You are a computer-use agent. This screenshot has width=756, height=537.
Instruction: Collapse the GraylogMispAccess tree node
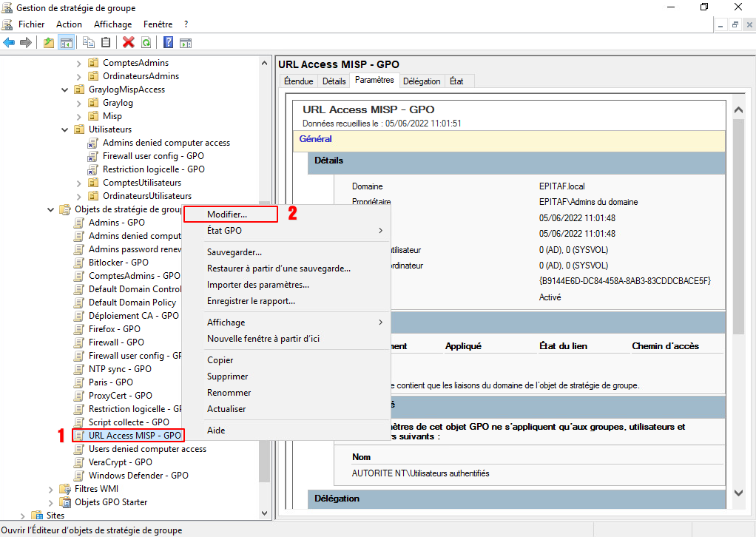[x=65, y=89]
